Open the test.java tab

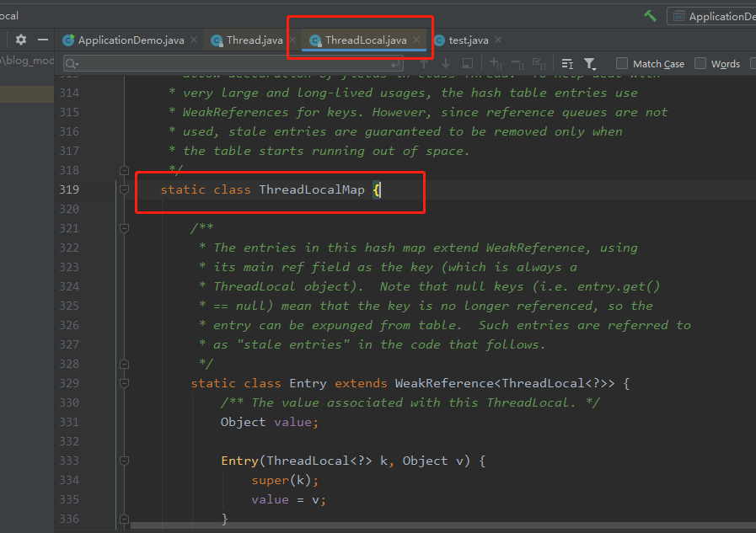[x=468, y=40]
